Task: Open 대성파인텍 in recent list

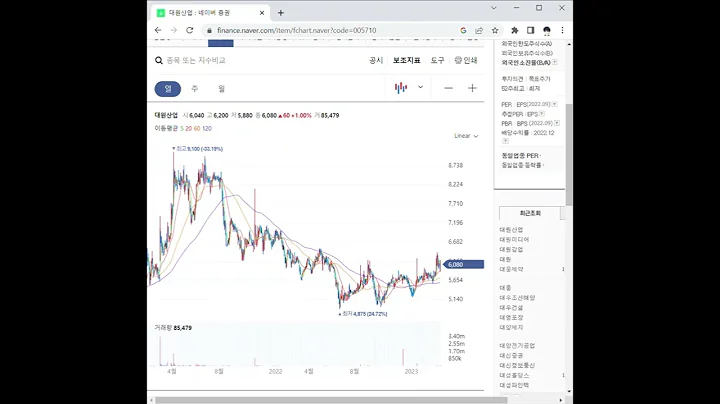Action: 514,386
